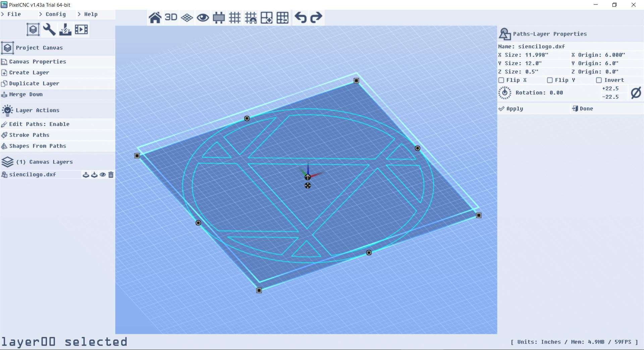Select the Project Canvas mode icon
The height and width of the screenshot is (350, 644).
[x=33, y=30]
